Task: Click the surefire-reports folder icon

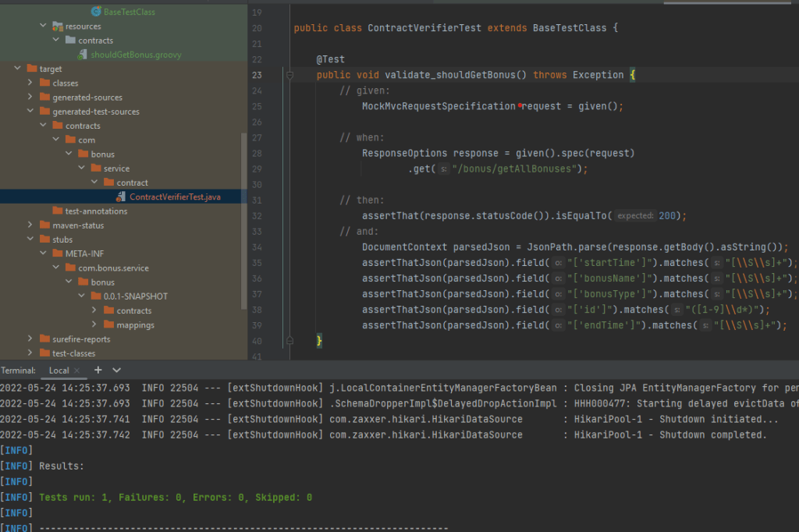Action: coord(45,339)
